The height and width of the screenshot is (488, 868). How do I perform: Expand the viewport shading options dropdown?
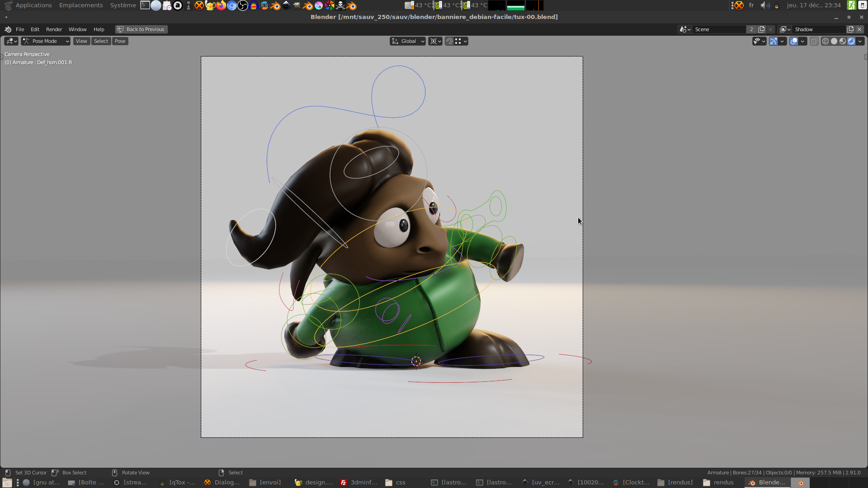point(860,41)
